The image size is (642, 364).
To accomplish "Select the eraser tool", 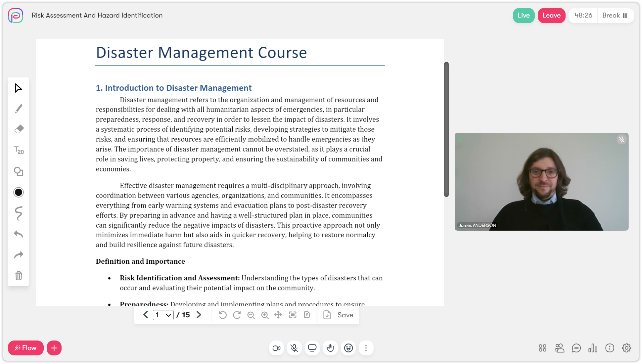I will click(x=19, y=129).
